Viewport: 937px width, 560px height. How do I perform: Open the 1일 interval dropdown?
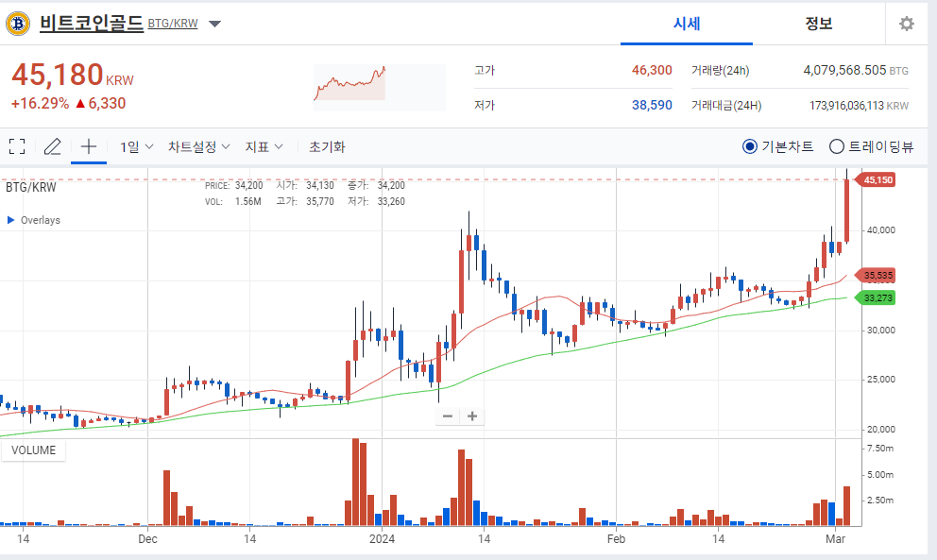click(136, 146)
